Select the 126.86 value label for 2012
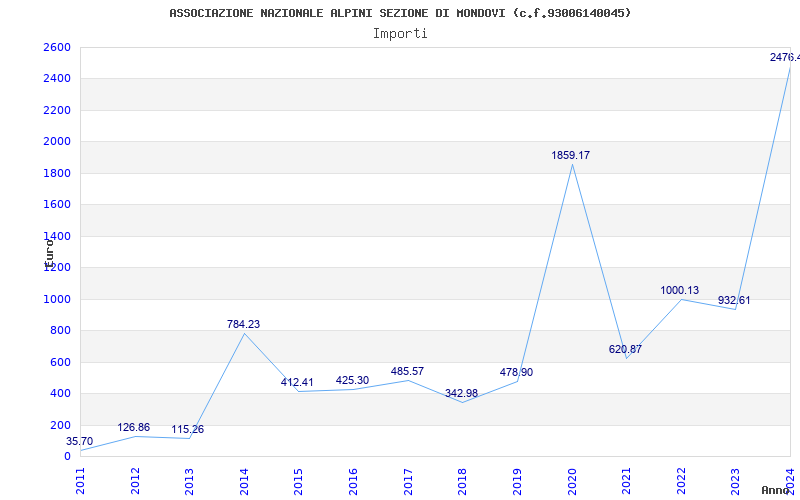 133,428
